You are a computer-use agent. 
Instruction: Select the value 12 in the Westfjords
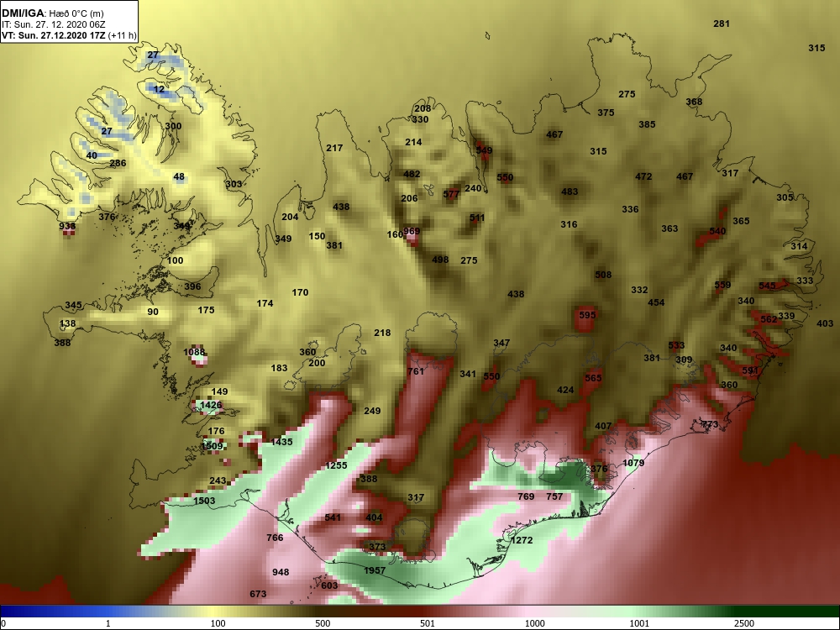click(159, 89)
